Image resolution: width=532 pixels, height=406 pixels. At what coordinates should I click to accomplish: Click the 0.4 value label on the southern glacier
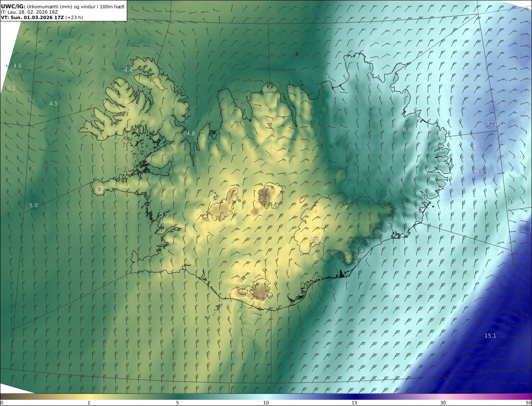264,296
